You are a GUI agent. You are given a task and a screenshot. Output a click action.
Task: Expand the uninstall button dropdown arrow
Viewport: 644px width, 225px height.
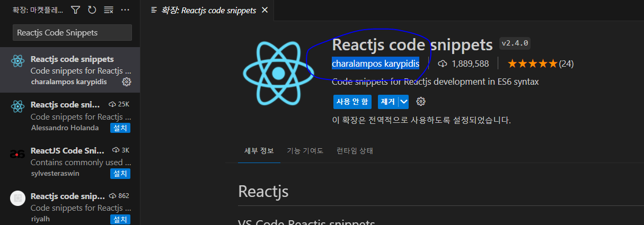(404, 101)
